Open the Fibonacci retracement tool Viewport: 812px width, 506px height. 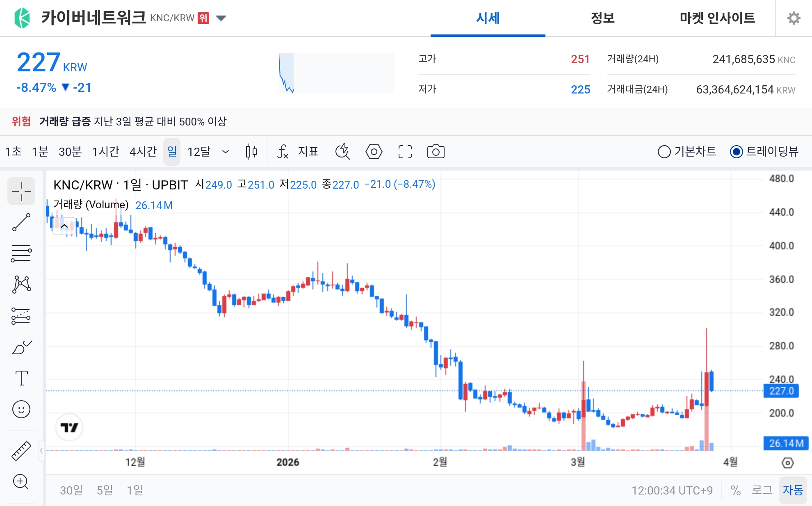21,253
